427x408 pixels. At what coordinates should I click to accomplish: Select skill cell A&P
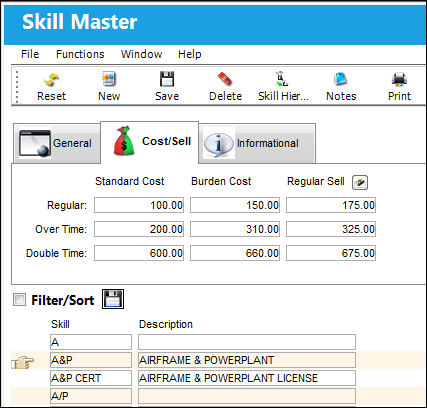91,360
